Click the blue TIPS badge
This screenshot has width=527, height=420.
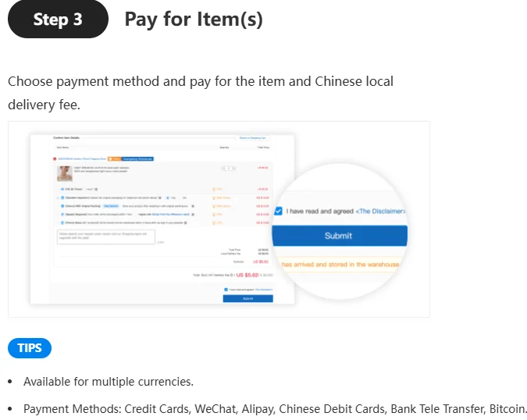[x=30, y=348]
